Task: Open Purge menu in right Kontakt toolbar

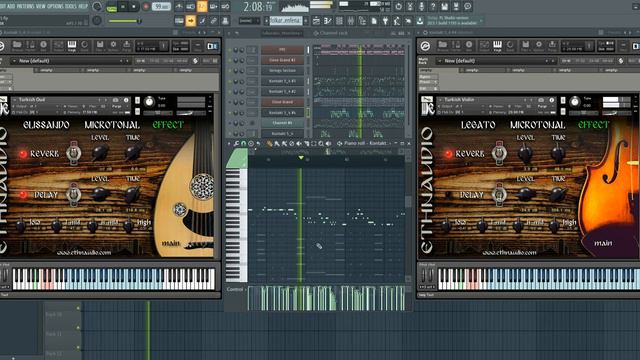Action: coord(552,46)
